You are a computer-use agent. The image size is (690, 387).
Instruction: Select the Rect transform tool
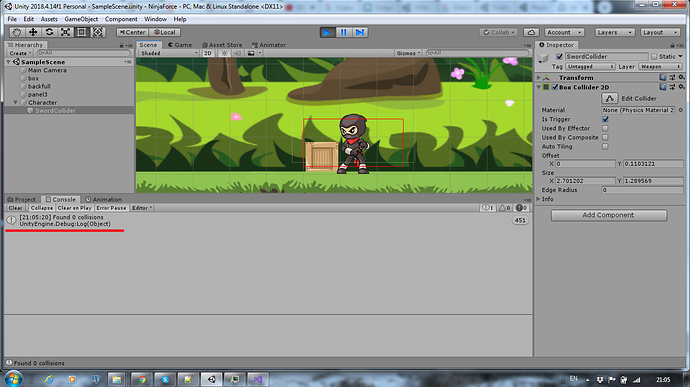click(82, 32)
